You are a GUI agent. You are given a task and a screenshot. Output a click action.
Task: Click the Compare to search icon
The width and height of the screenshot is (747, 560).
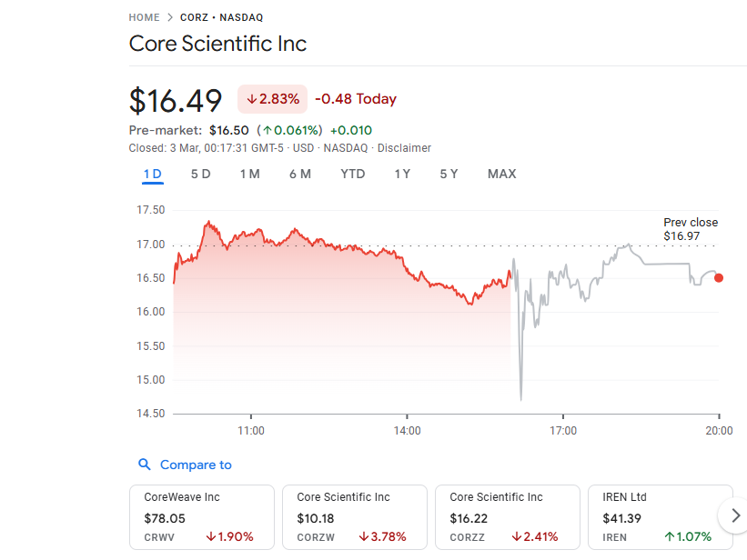pos(144,465)
